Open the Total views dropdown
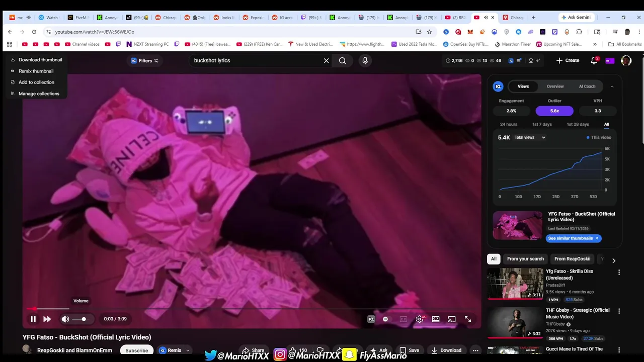This screenshot has width=644, height=362. pyautogui.click(x=530, y=137)
